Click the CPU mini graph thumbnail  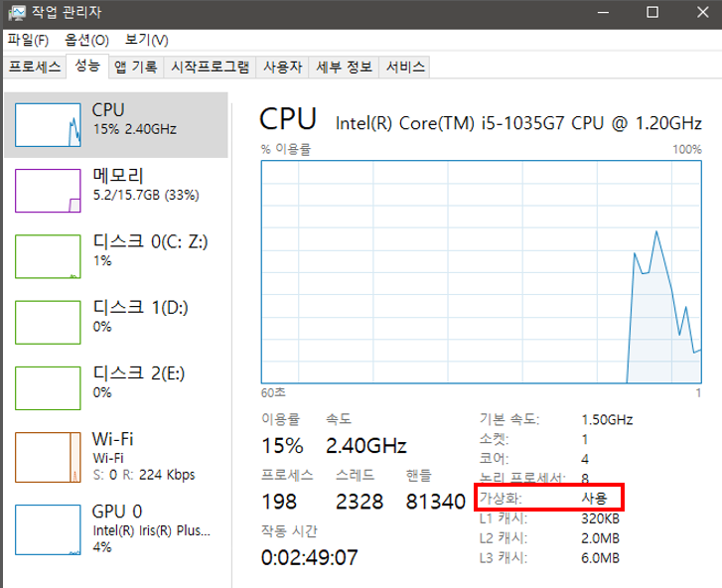click(x=48, y=125)
